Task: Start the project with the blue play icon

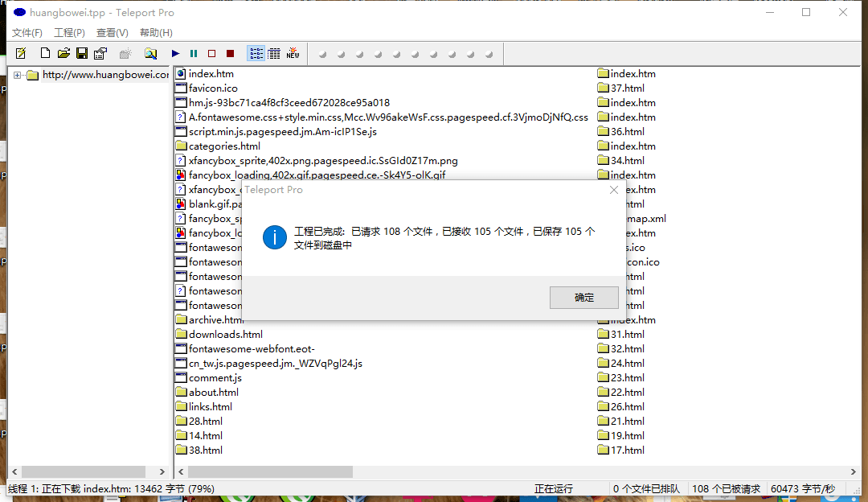Action: point(175,53)
